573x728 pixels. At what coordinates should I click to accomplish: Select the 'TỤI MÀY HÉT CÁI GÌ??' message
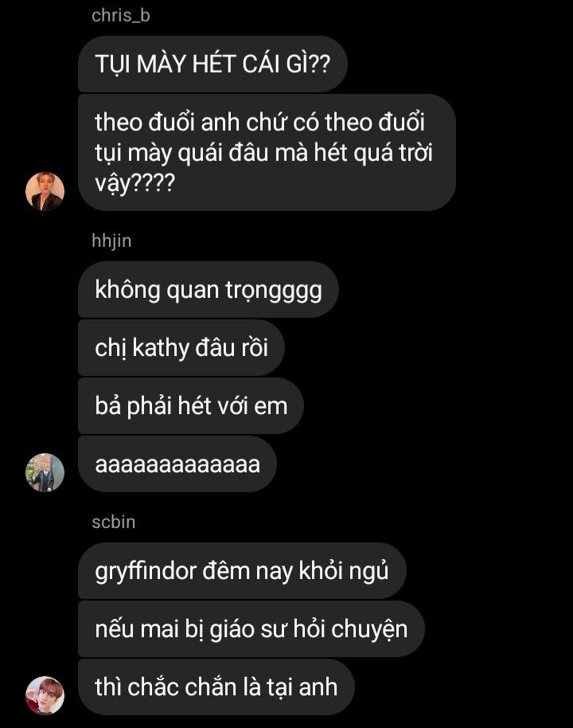(x=212, y=64)
